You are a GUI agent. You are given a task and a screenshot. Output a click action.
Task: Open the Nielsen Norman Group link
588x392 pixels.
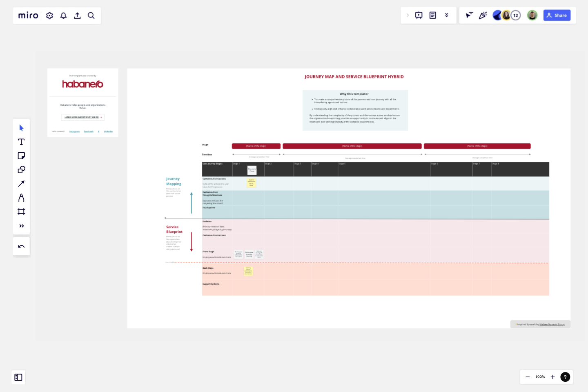pyautogui.click(x=552, y=324)
